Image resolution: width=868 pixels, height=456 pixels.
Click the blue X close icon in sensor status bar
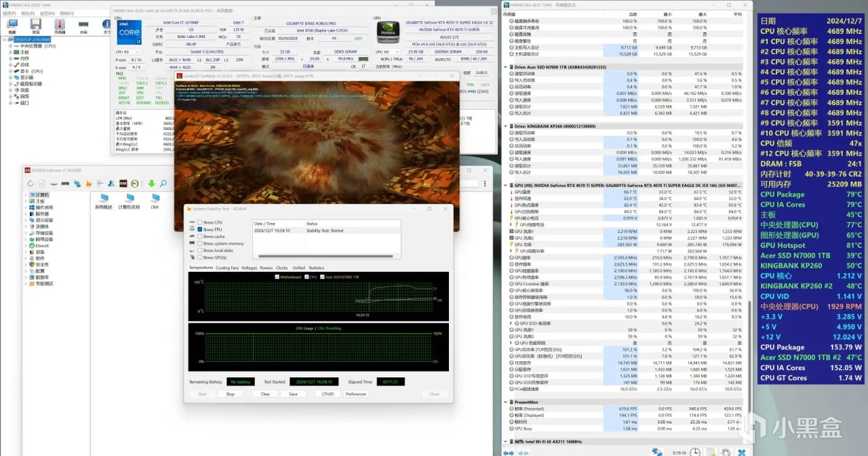742,452
